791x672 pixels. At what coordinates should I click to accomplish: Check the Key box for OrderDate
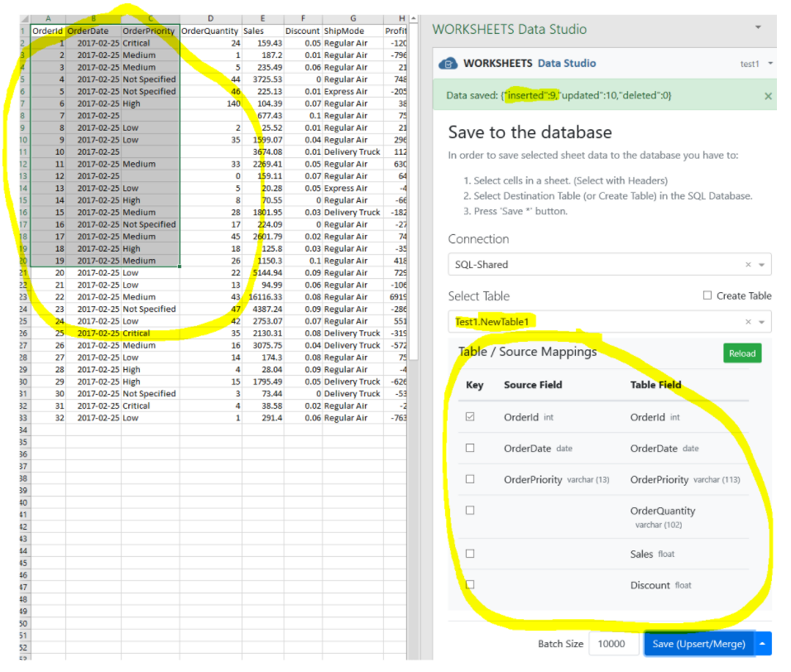pyautogui.click(x=470, y=448)
